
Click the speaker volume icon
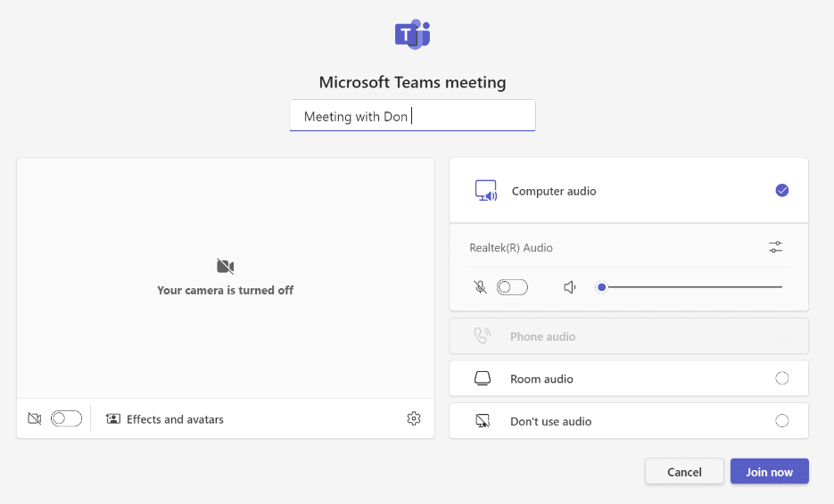(x=570, y=287)
